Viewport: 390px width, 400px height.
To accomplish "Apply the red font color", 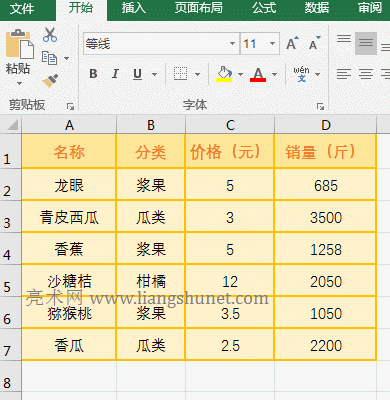I will pyautogui.click(x=258, y=74).
